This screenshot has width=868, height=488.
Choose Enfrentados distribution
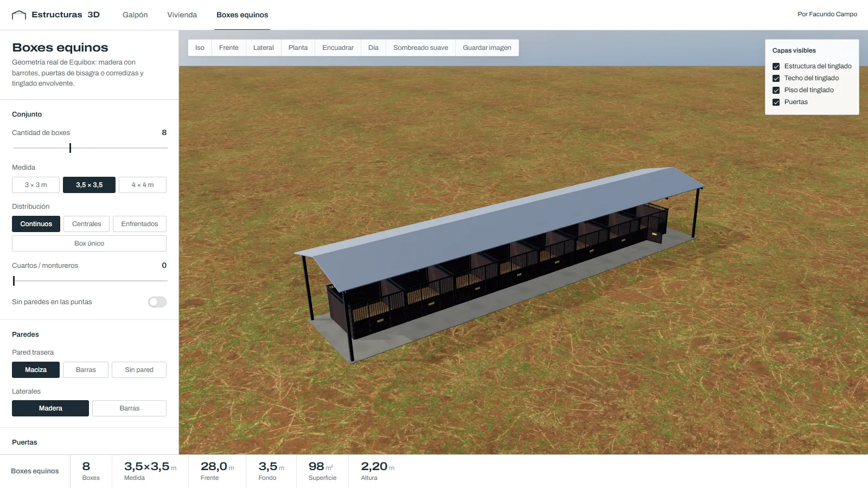click(139, 224)
